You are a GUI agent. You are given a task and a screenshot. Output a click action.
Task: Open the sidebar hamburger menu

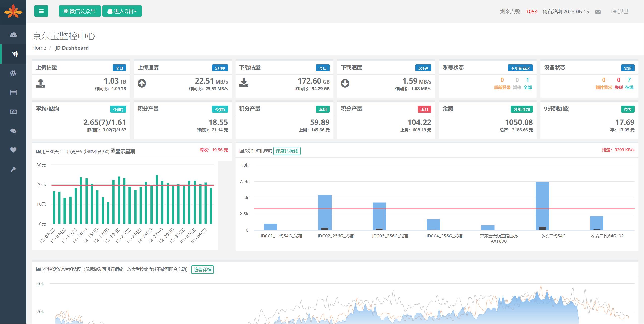pos(41,11)
